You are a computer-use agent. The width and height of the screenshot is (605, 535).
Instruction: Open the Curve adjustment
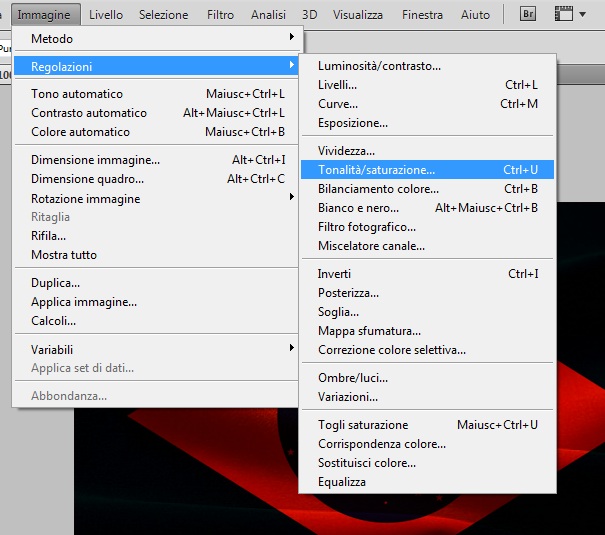(427, 104)
